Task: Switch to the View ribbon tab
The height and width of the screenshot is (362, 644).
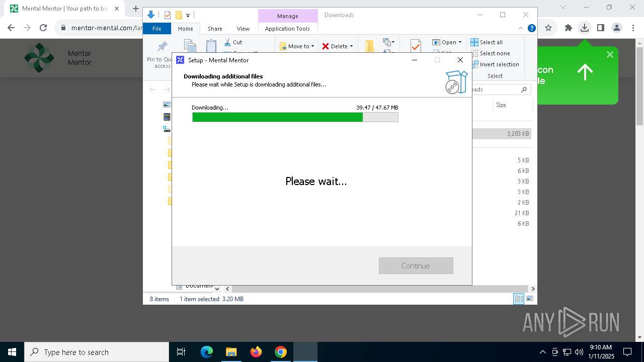Action: [243, 29]
